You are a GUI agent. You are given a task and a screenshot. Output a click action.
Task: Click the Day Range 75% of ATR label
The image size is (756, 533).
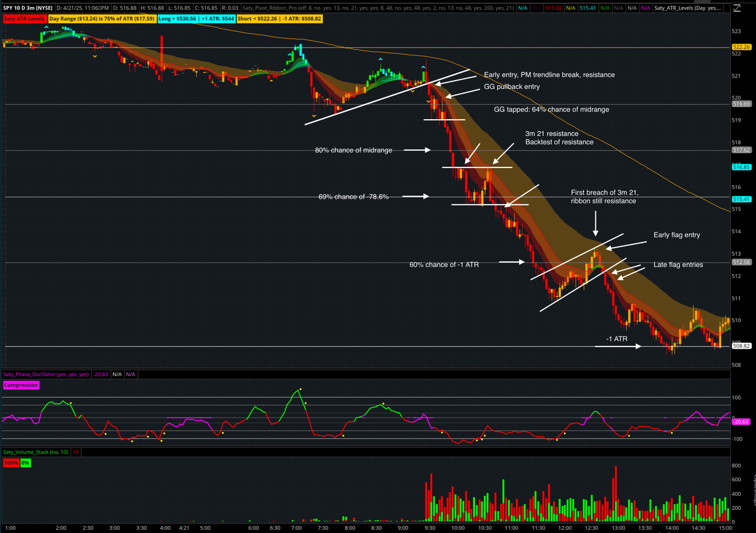click(x=103, y=19)
